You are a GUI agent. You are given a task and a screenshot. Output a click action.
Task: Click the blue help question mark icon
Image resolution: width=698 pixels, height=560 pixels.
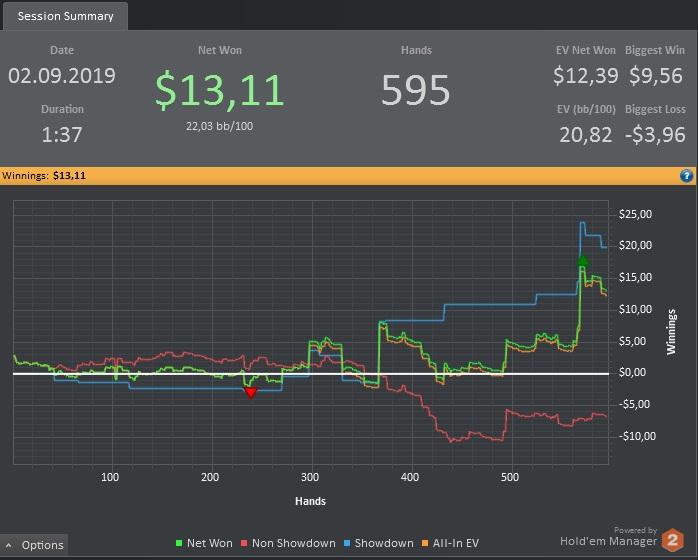(686, 176)
